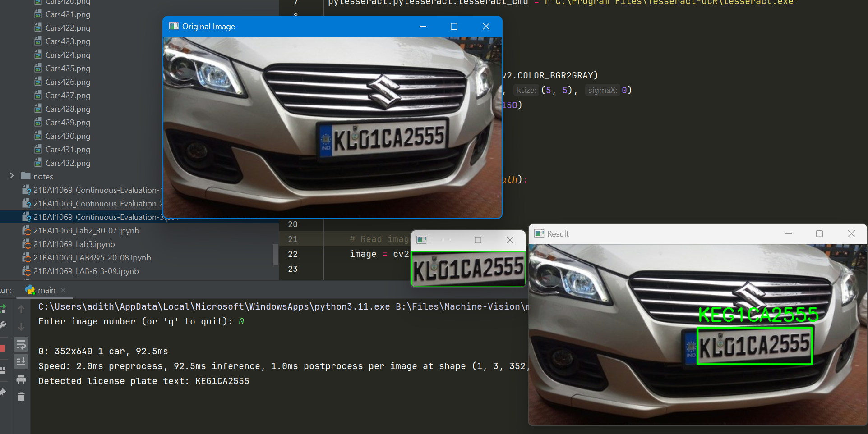Screen dimensions: 868x434
Task: Click the python3.11.exe command path in console
Action: click(x=214, y=306)
